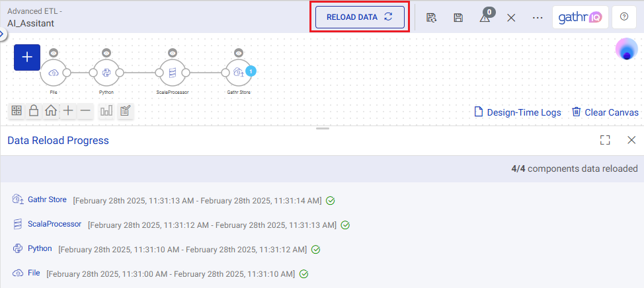Viewport: 644px width, 288px height.
Task: Open the three-dot more options menu
Action: point(537,18)
